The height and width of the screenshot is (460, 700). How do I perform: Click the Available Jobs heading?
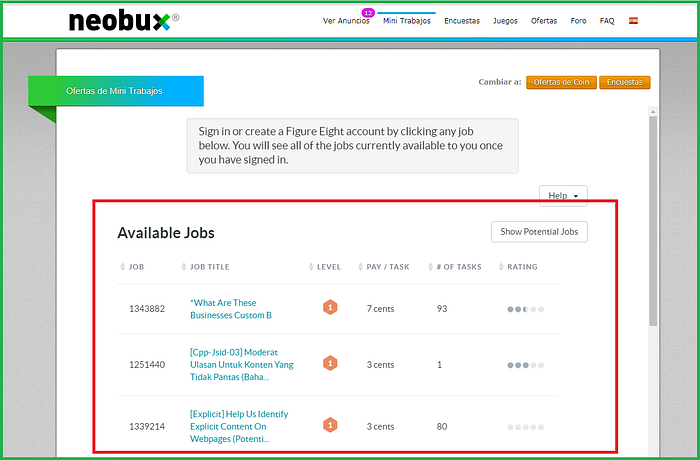166,233
